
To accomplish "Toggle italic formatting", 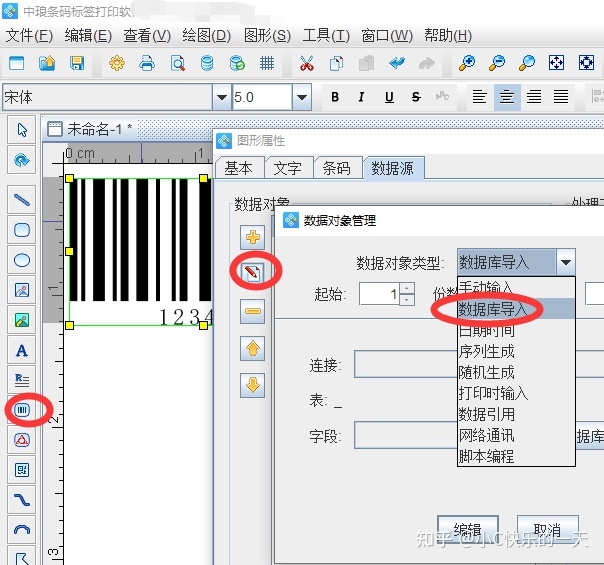I will (361, 97).
